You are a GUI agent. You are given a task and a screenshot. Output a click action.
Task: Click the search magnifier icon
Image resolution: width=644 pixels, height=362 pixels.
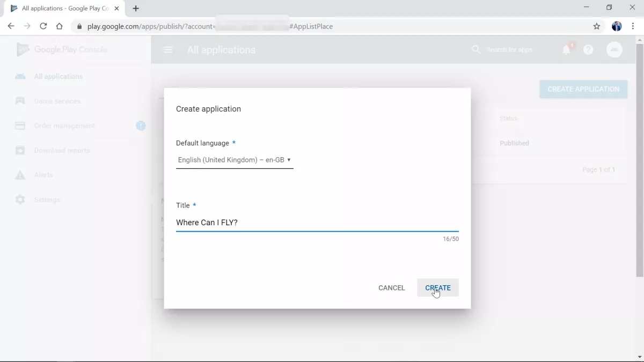(476, 49)
